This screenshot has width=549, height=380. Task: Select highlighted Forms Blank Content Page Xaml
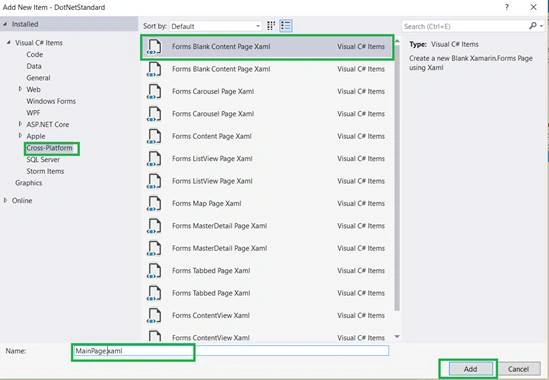tap(267, 47)
